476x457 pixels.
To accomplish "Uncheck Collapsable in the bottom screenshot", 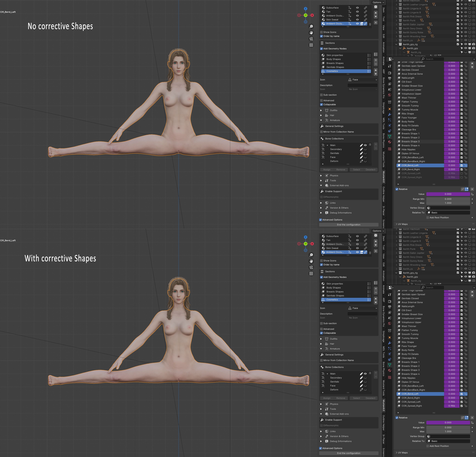I will click(x=321, y=333).
